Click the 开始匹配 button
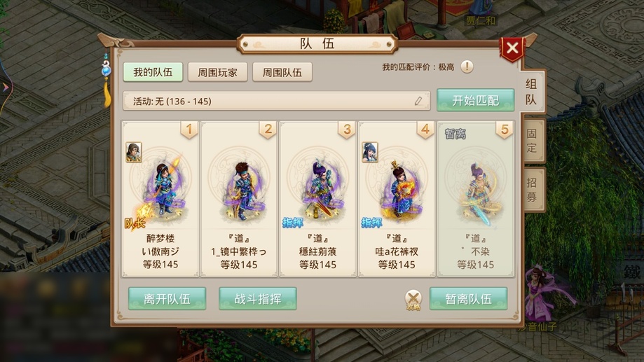Viewport: 644px width, 362px height. [475, 100]
